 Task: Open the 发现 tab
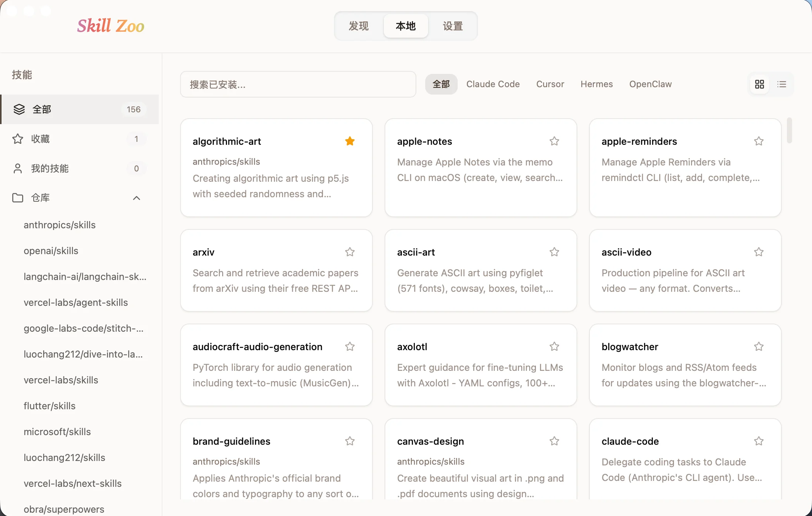[x=359, y=26]
